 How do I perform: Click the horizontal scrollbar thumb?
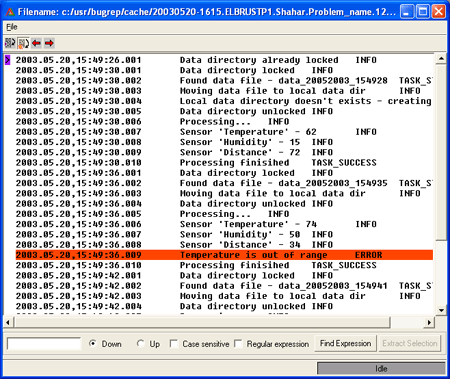202,322
